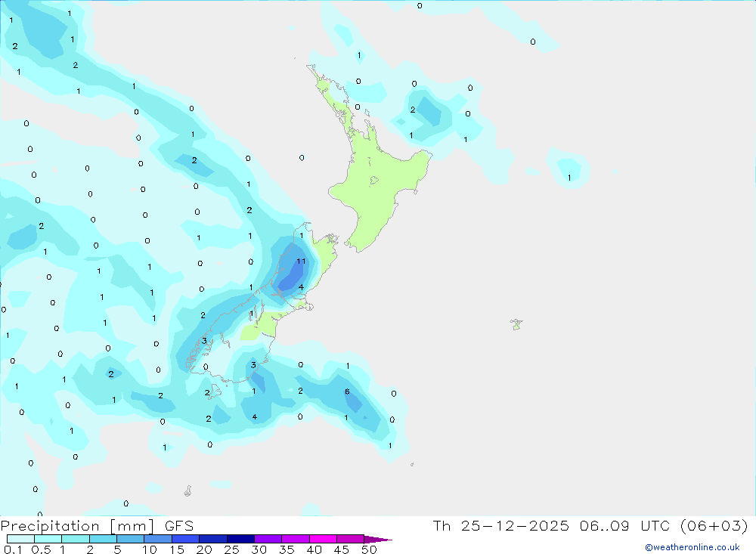Click the '11' precipitation value on map
Image resolution: width=756 pixels, height=554 pixels.
(x=301, y=262)
